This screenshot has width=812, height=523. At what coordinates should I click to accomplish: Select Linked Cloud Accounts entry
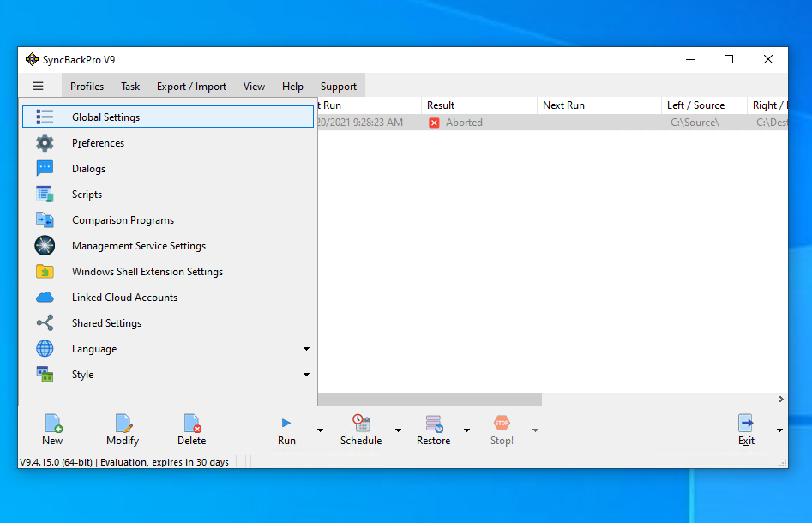(168, 298)
